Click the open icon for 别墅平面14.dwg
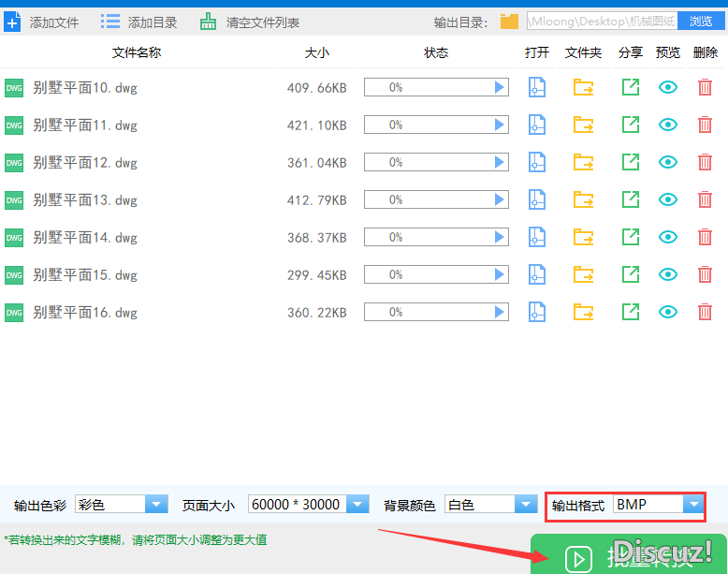The height and width of the screenshot is (574, 728). pos(536,237)
